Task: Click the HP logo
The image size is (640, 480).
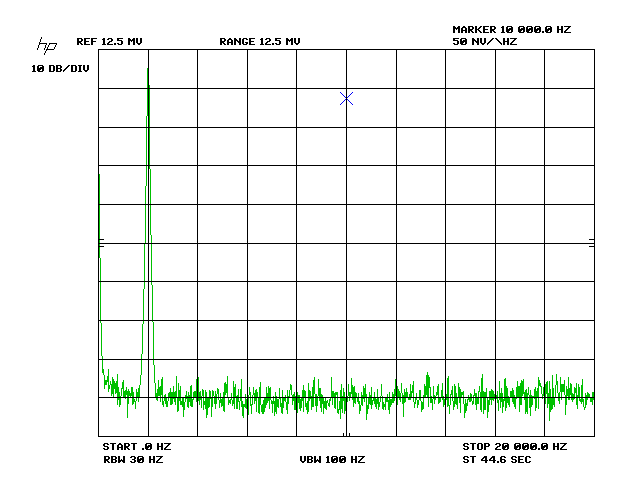Action: click(x=47, y=45)
